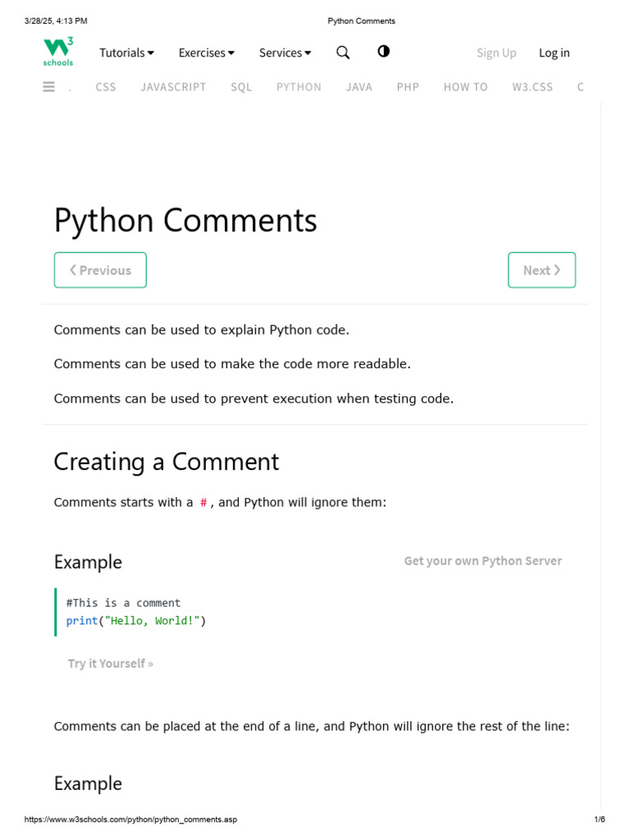Open the search magnifier icon

[343, 52]
